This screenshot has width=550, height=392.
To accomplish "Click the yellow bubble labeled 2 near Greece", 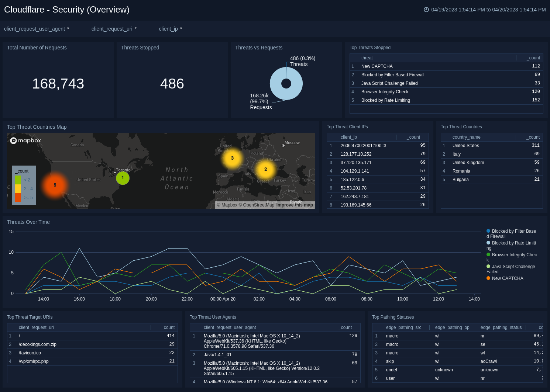I will 265,169.
